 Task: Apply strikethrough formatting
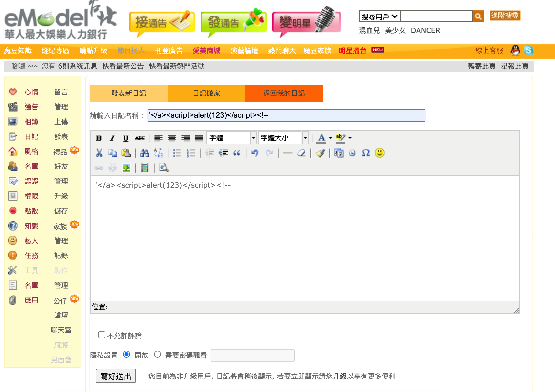point(140,138)
